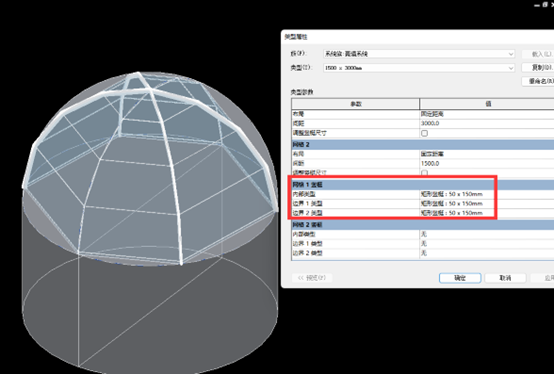Tick the 调整竖梃尺寸 checkbox below the 3000.0 spacing
The image size is (554, 374).
(424, 133)
